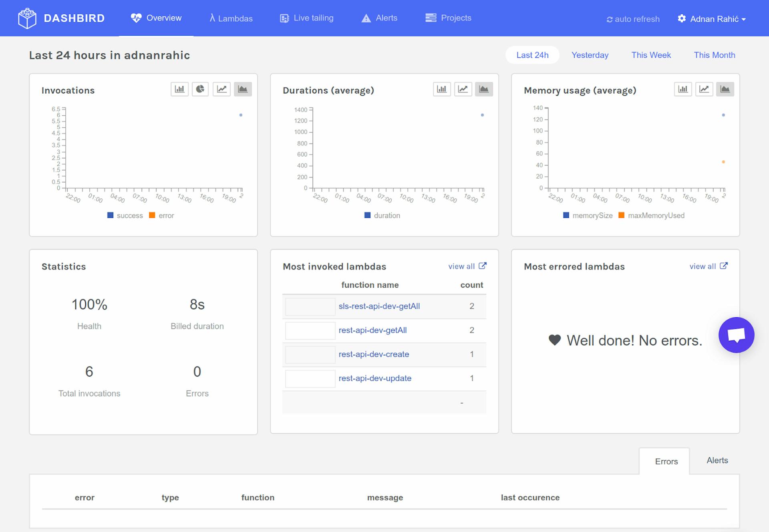The height and width of the screenshot is (532, 769).
Task: Toggle the error series in Invocations legend
Action: [x=162, y=216]
